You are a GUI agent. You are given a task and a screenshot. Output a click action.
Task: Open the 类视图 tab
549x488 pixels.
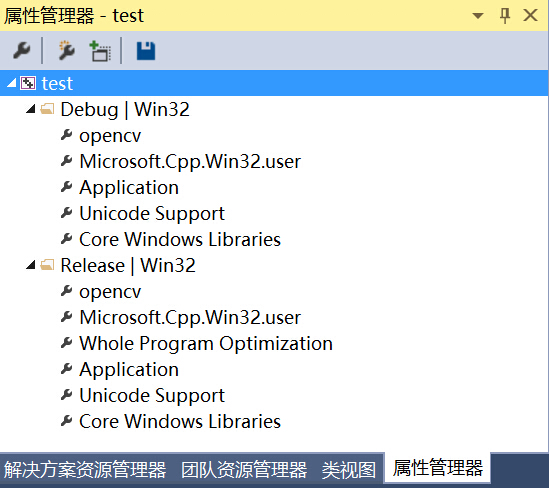349,470
